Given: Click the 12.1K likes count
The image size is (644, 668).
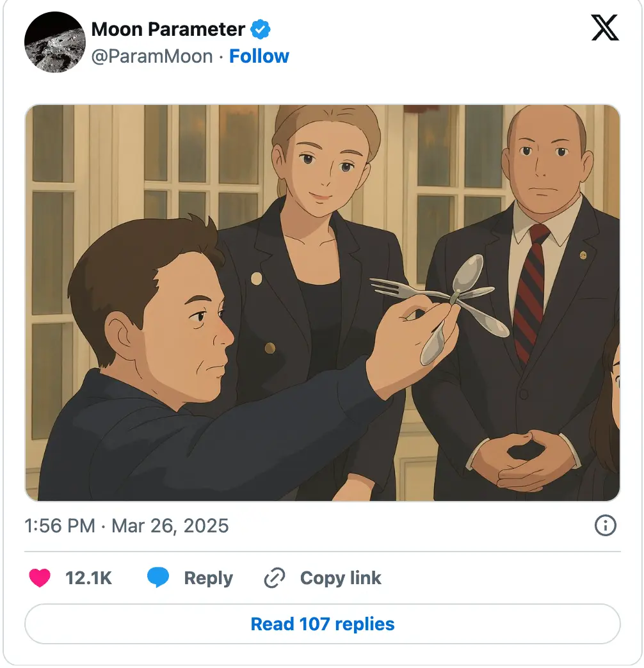Looking at the screenshot, I should tap(88, 578).
